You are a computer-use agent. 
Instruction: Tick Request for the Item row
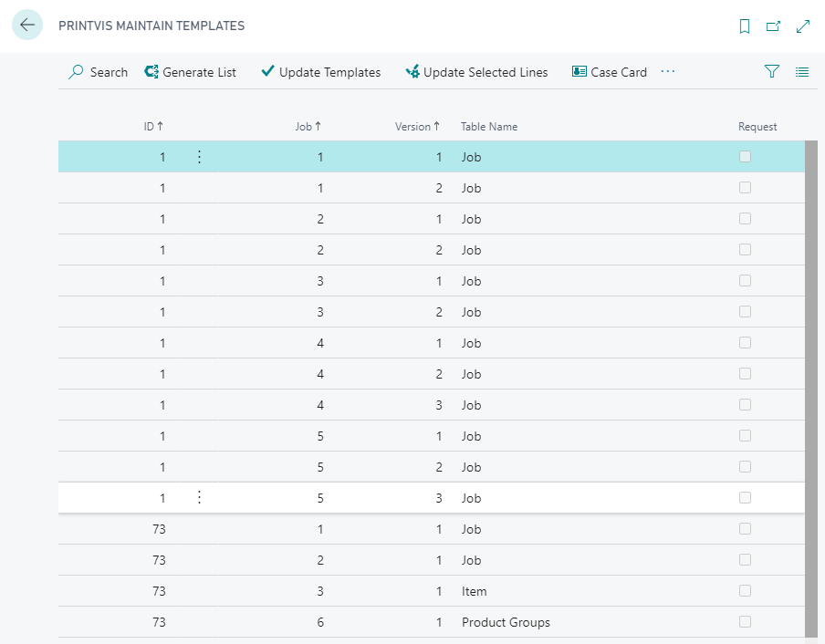click(x=745, y=590)
